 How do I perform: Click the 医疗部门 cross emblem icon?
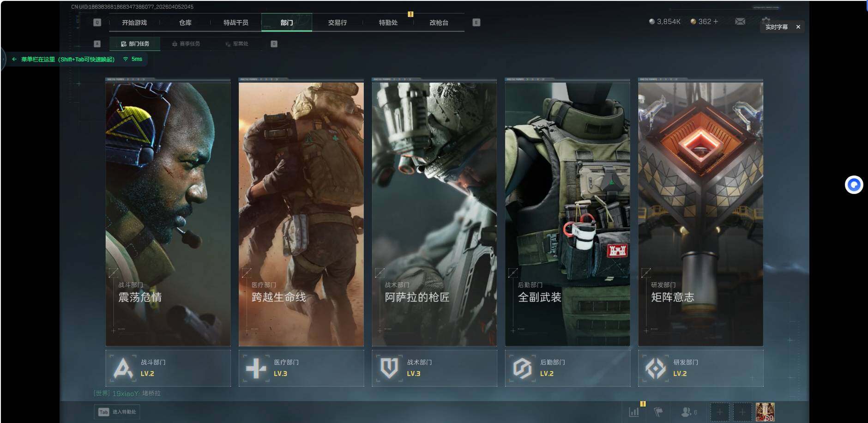point(256,368)
